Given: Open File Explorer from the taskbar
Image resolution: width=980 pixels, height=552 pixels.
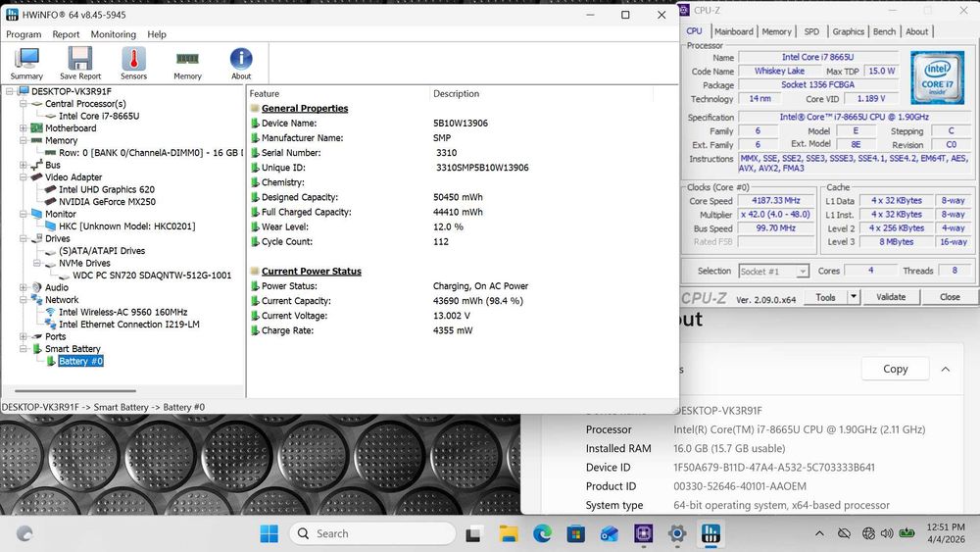Looking at the screenshot, I should pos(509,533).
